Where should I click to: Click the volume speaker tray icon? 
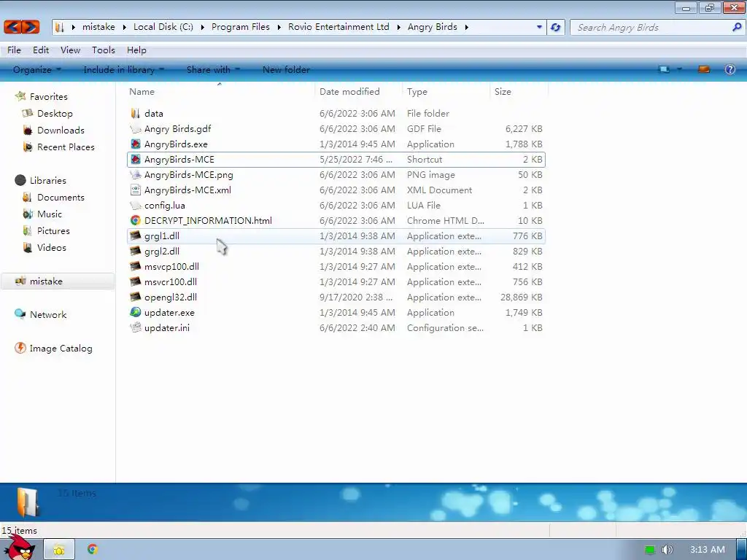[x=667, y=550]
